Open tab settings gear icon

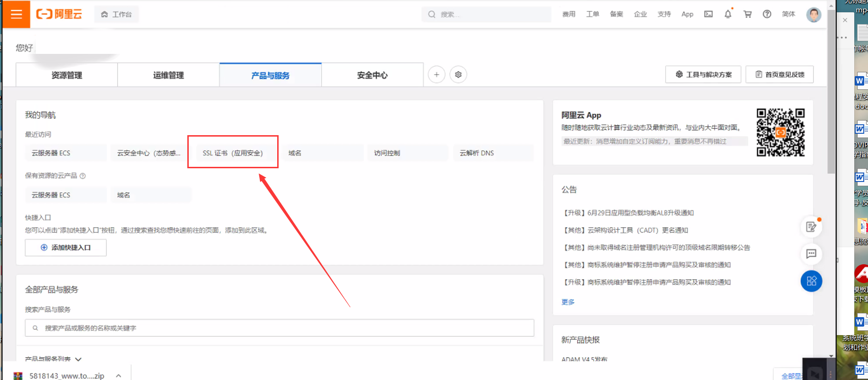pos(458,75)
